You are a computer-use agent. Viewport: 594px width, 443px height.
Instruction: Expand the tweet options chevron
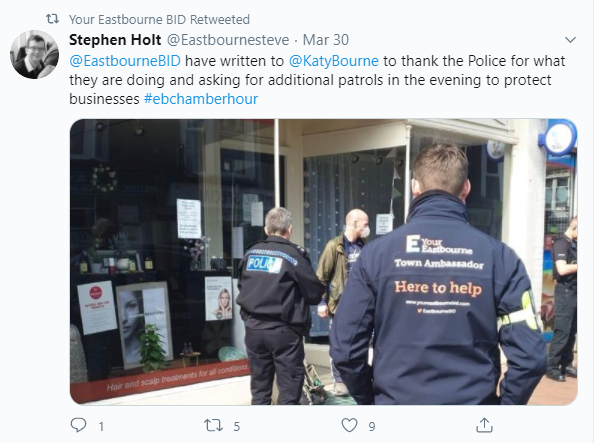tap(570, 40)
